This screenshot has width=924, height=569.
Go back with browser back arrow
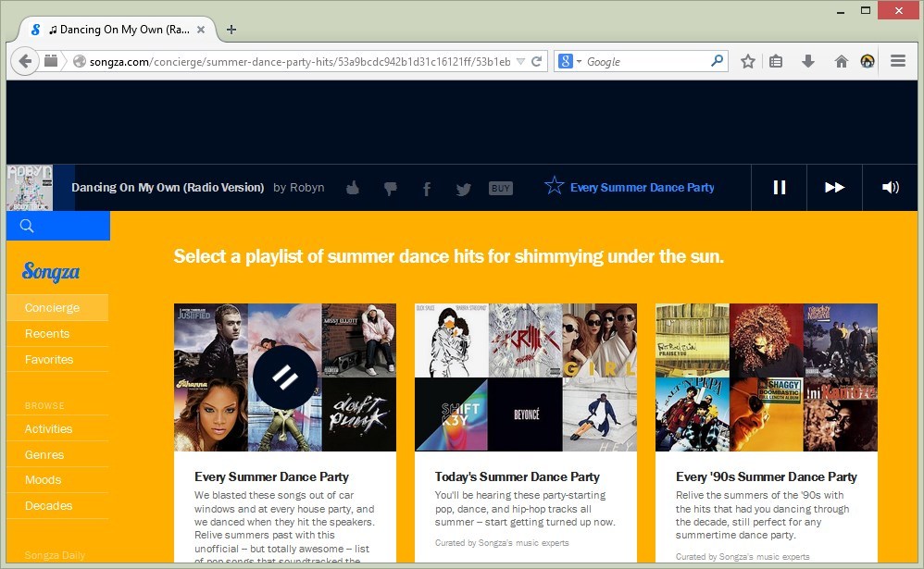pyautogui.click(x=25, y=61)
